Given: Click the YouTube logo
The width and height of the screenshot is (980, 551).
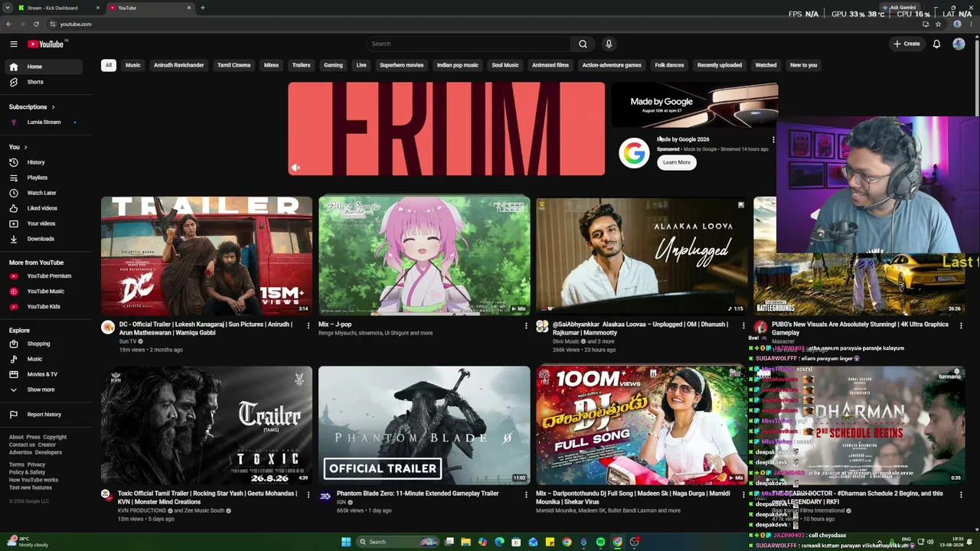Looking at the screenshot, I should [46, 44].
